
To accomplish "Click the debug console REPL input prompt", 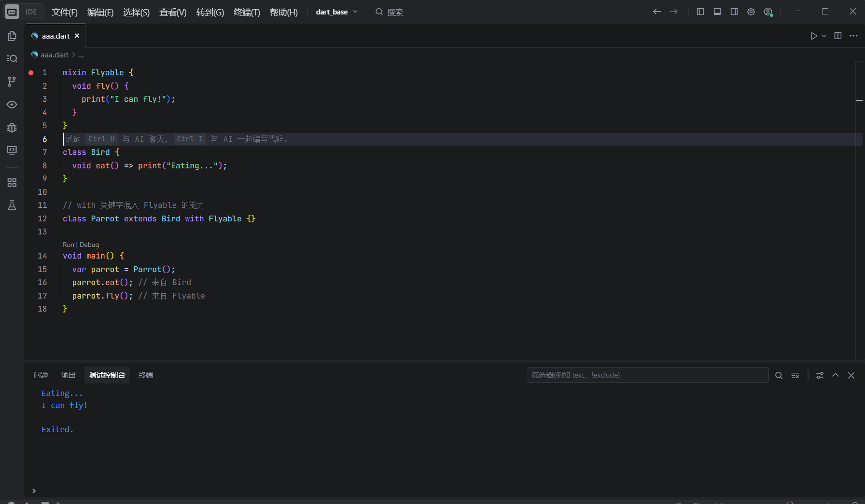I will [444, 491].
